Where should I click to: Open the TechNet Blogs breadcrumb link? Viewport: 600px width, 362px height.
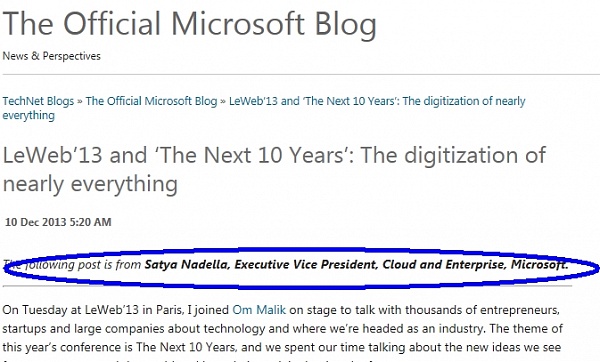tap(38, 101)
